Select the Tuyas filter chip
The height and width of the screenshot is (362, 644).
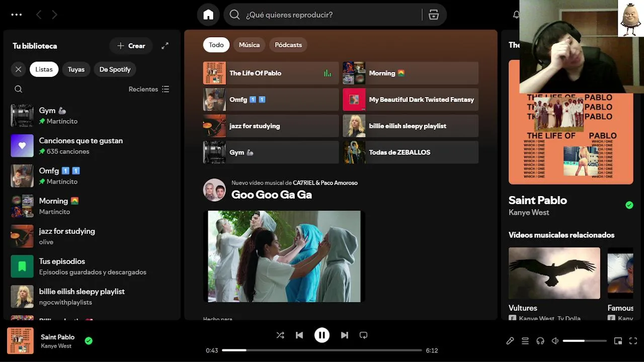pyautogui.click(x=76, y=69)
